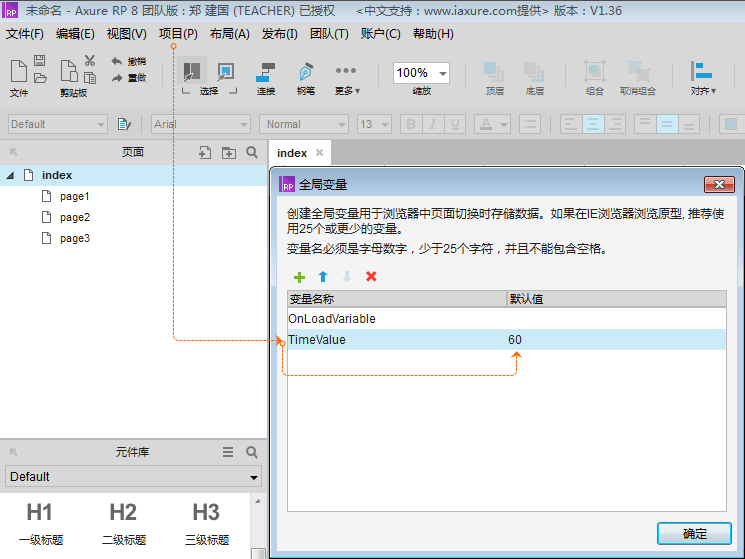Select page2 in the pages tree
The width and height of the screenshot is (745, 559).
click(x=74, y=217)
